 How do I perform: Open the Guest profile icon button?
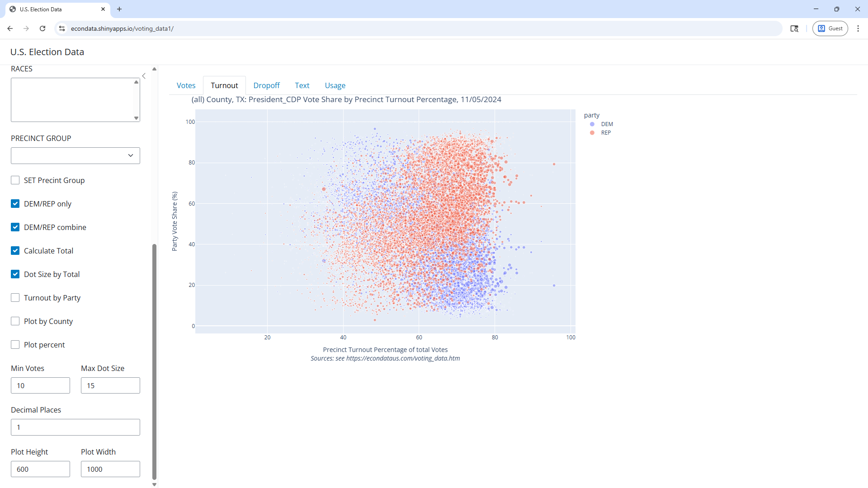(830, 28)
